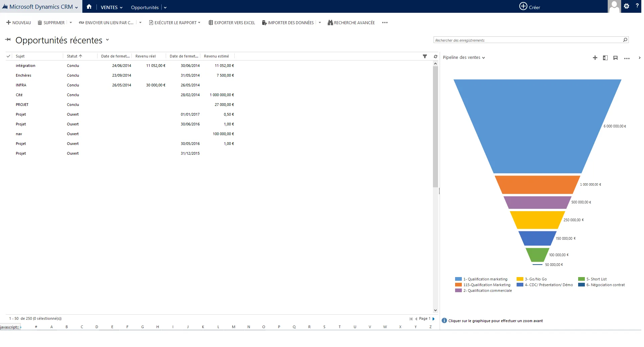Filter records by letter A
Viewport: 644px width, 347px height.
point(51,327)
